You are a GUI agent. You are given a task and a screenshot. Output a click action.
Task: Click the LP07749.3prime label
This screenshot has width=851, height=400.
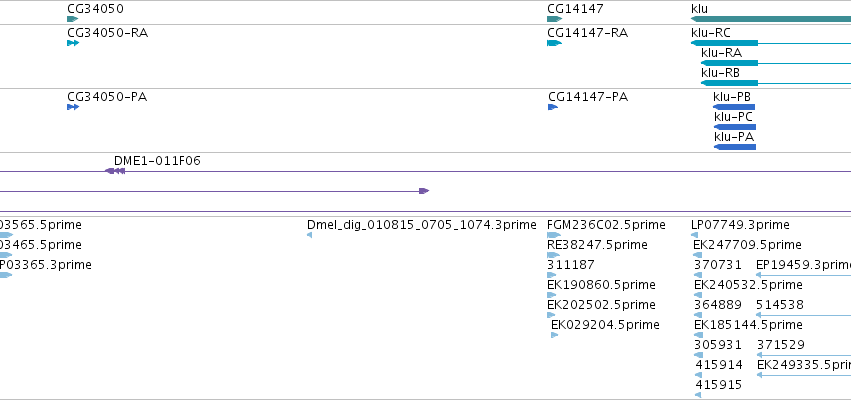[x=740, y=225]
